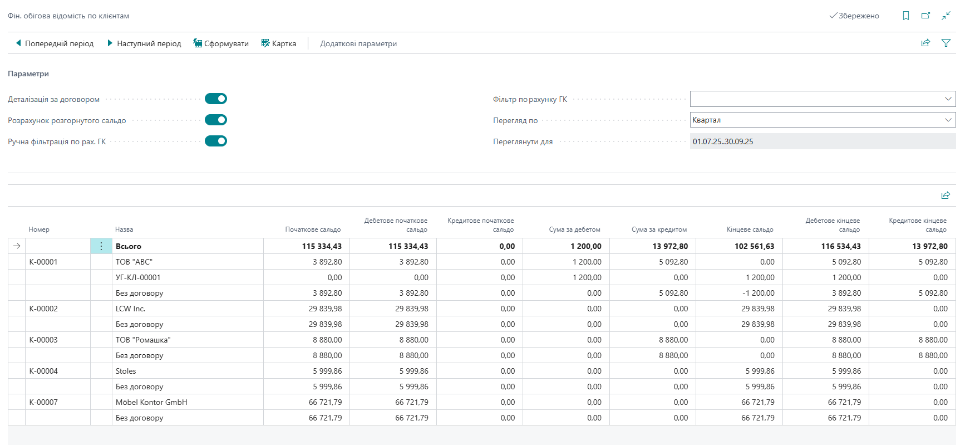Go to Попередній період

click(x=55, y=43)
